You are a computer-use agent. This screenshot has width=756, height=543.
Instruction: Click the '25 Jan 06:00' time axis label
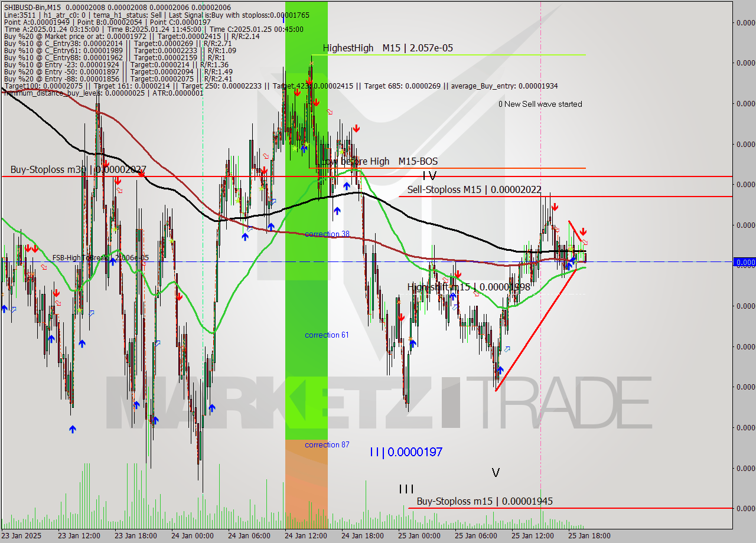[x=475, y=536]
